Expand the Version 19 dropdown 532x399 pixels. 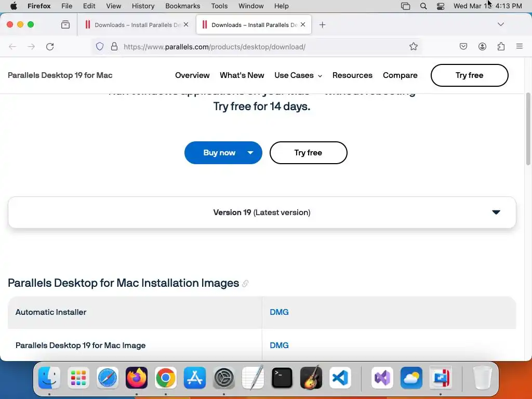point(262,212)
